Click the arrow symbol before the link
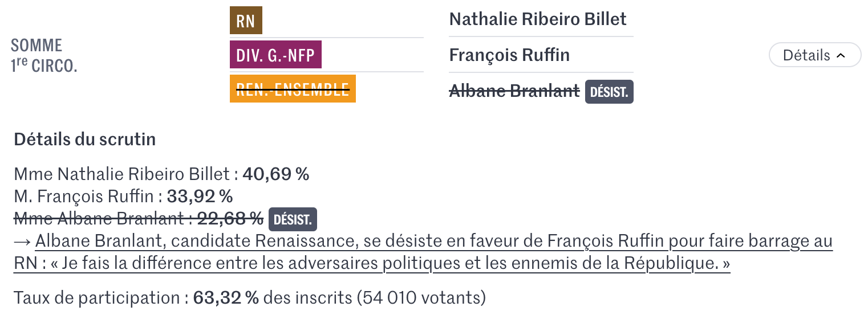The image size is (868, 327). click(22, 242)
